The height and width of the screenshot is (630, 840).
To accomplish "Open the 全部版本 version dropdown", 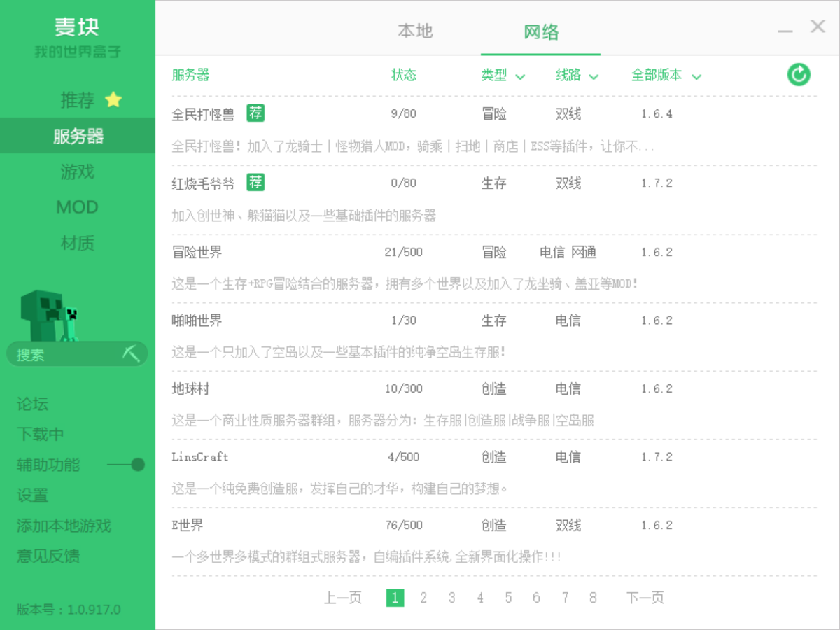I will click(666, 76).
